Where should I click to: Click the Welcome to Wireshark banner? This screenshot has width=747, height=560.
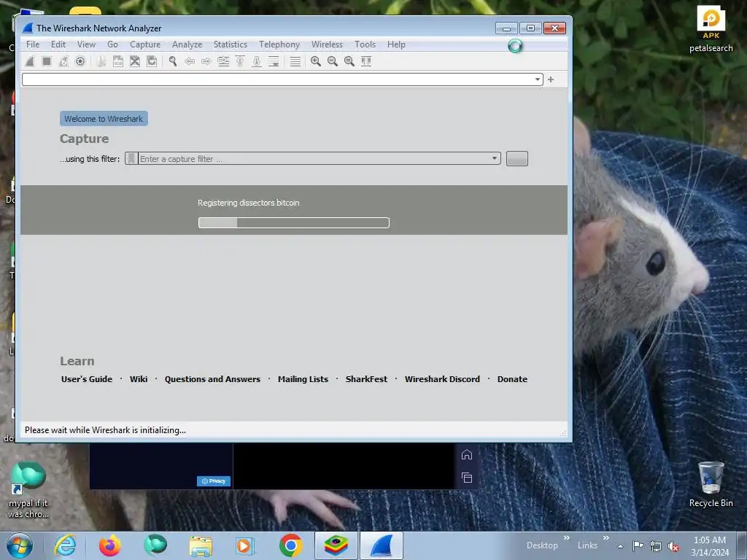click(x=104, y=119)
